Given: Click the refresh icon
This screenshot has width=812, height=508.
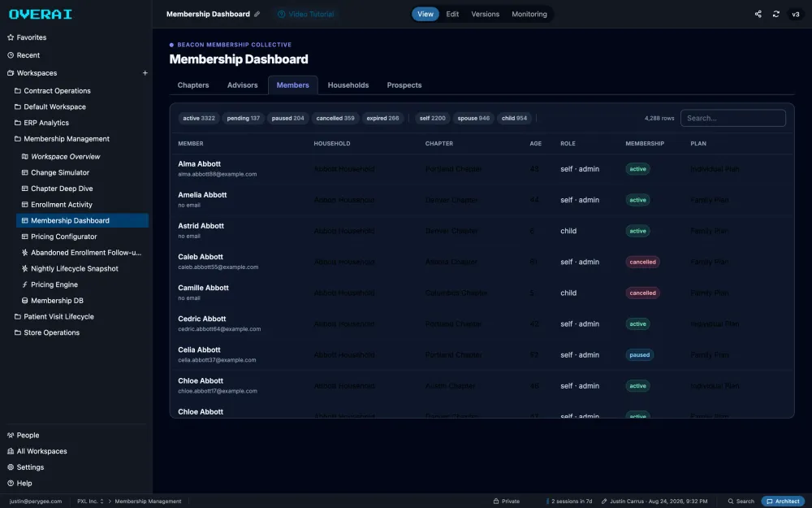Looking at the screenshot, I should [775, 14].
